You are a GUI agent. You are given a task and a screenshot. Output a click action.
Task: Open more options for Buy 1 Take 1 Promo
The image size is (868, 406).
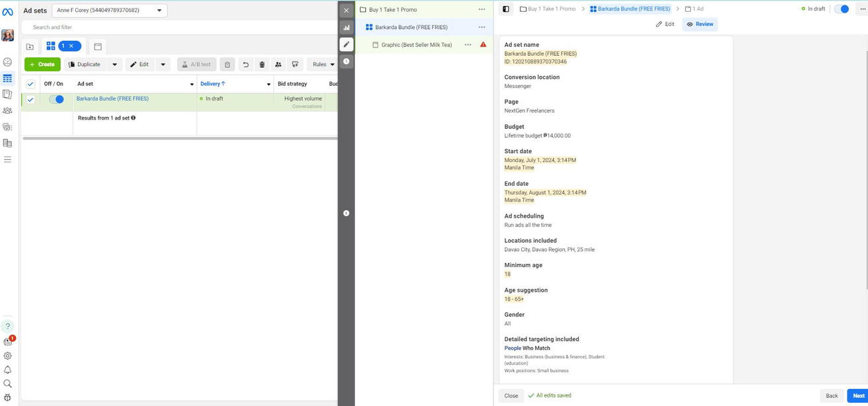pyautogui.click(x=482, y=10)
